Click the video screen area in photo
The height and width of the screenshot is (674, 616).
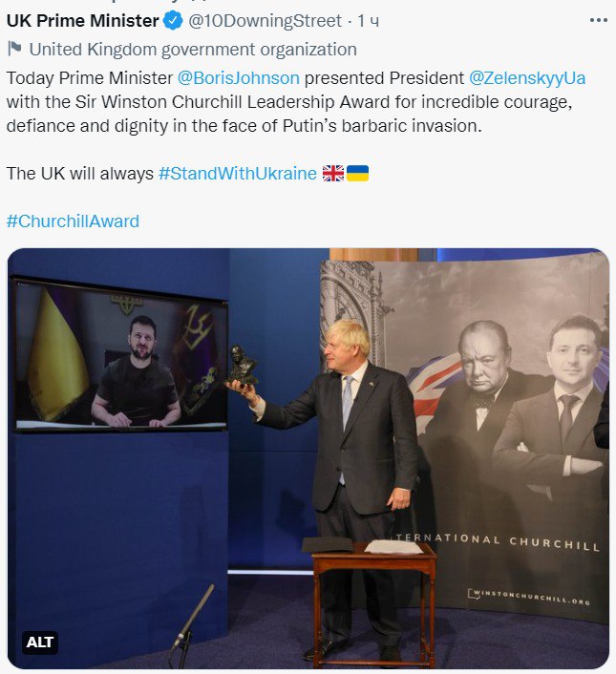(x=120, y=355)
